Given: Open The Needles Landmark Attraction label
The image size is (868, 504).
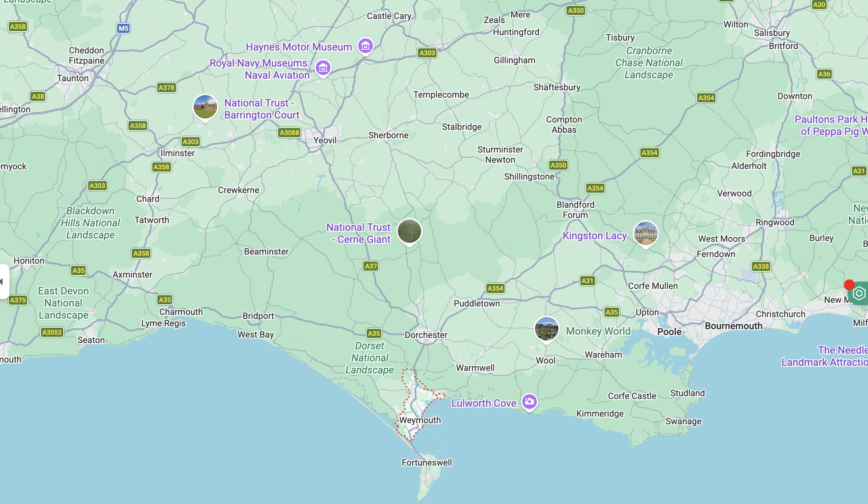Looking at the screenshot, I should 825,356.
